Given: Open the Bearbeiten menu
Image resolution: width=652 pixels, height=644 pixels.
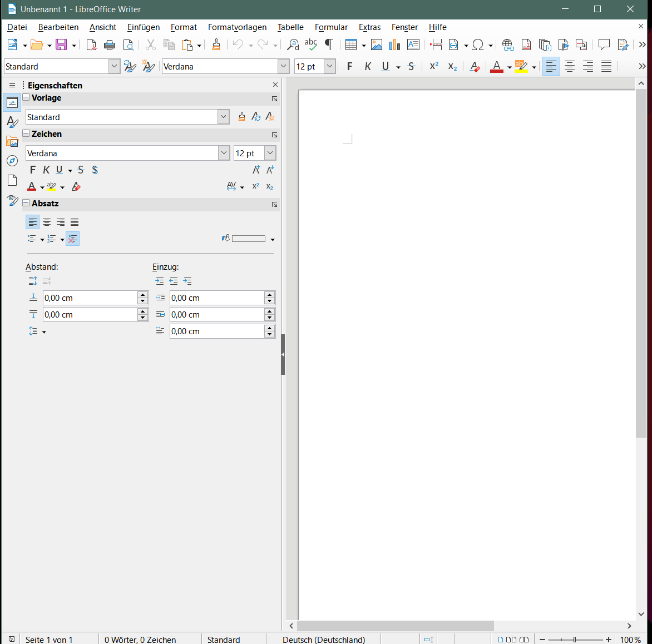Looking at the screenshot, I should pyautogui.click(x=58, y=27).
